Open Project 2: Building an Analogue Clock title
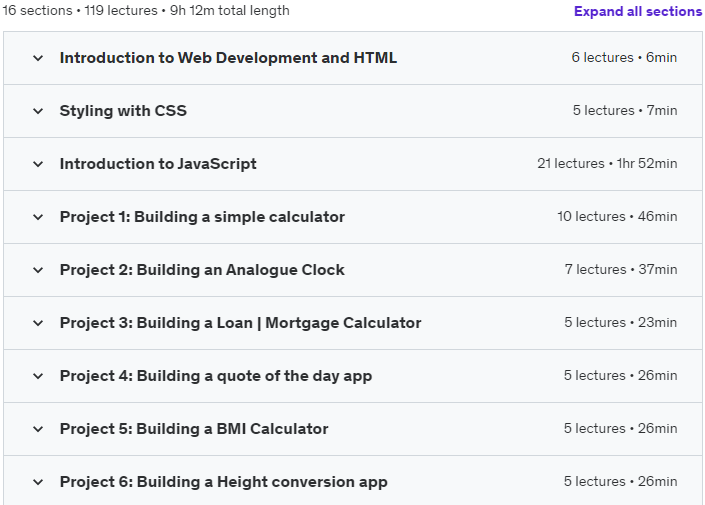705x505 pixels. pyautogui.click(x=202, y=270)
